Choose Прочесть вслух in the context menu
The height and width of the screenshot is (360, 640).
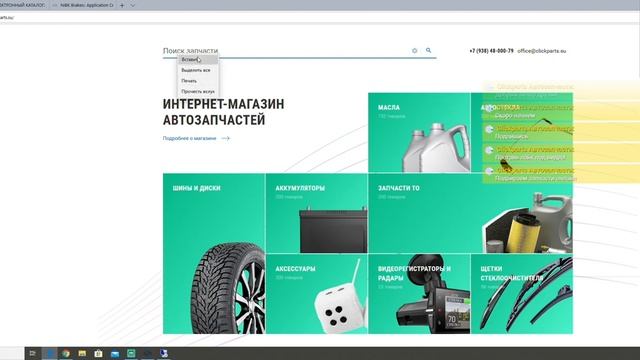click(198, 91)
